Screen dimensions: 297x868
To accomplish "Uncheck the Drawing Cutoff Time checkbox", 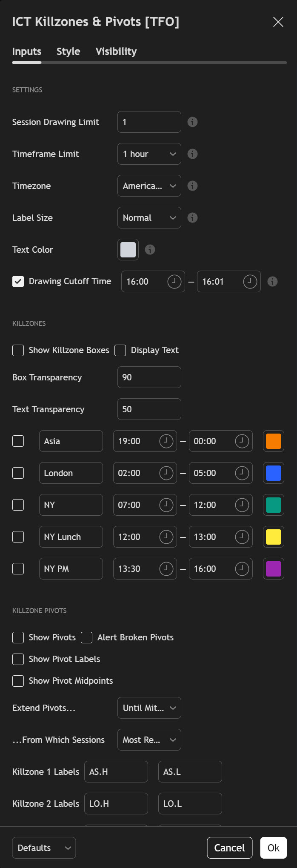I will point(18,282).
